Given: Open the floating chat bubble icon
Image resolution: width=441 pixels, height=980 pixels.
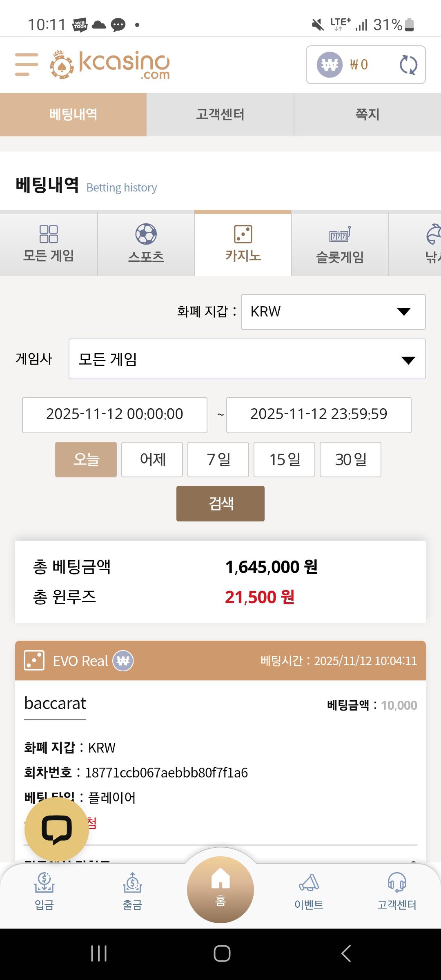Looking at the screenshot, I should [x=56, y=829].
